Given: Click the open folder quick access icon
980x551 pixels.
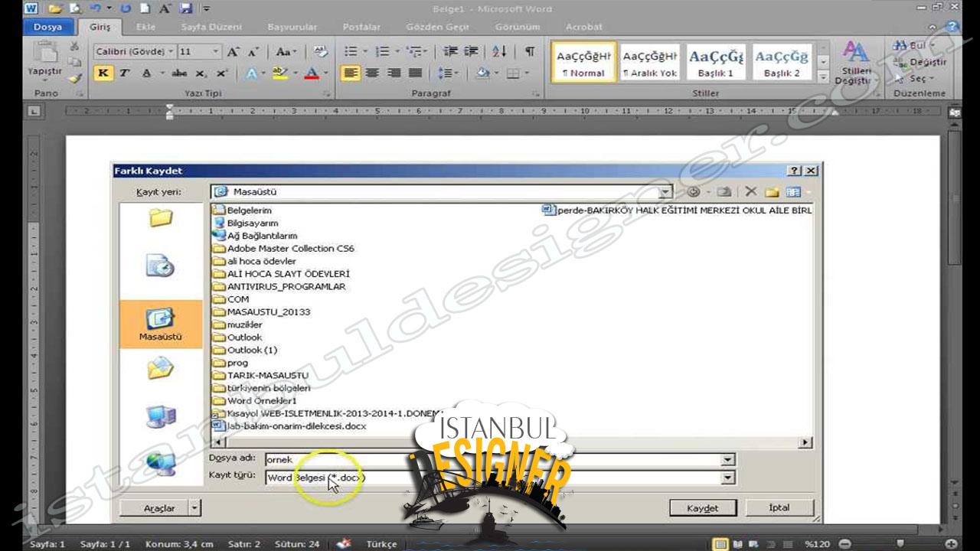Looking at the screenshot, I should (x=54, y=9).
